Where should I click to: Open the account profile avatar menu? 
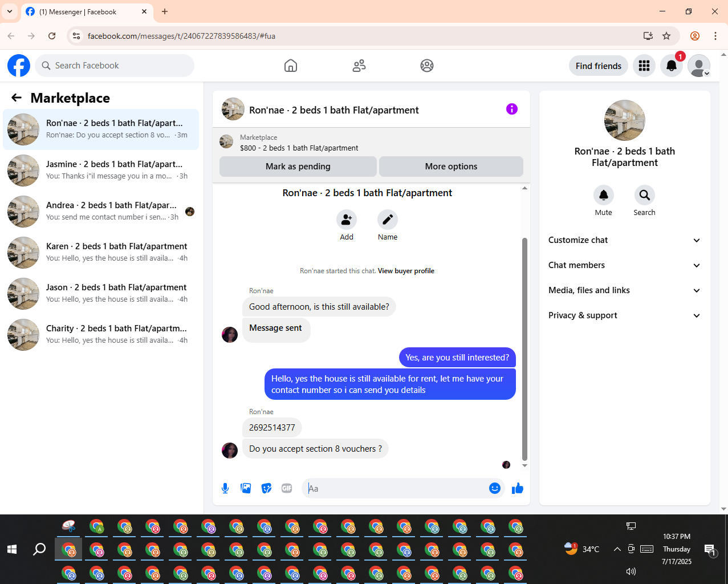pyautogui.click(x=699, y=66)
